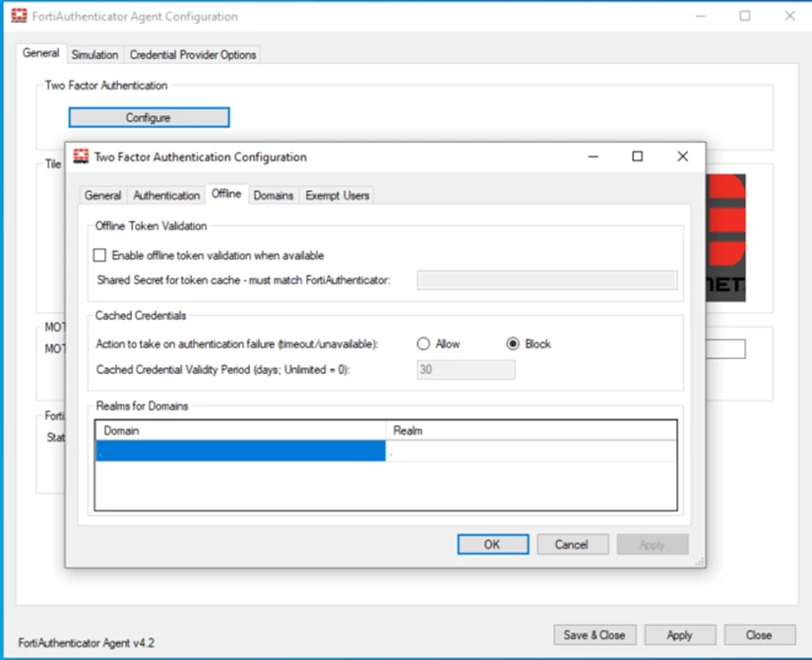Select the General tab in the main window
The width and height of the screenshot is (812, 660).
pos(41,53)
